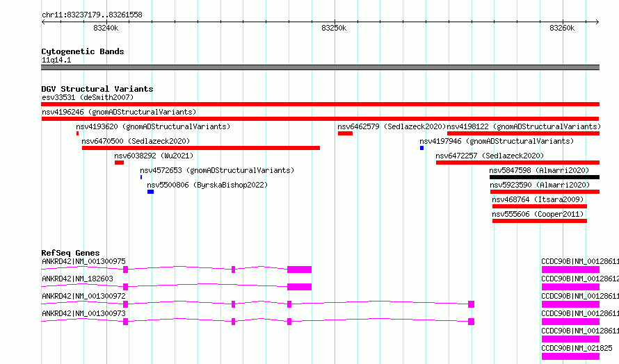Viewport: 619px width, 364px height.
Task: Open nsv5500806 (ByrskaBishop2022) label
Action: point(207,185)
